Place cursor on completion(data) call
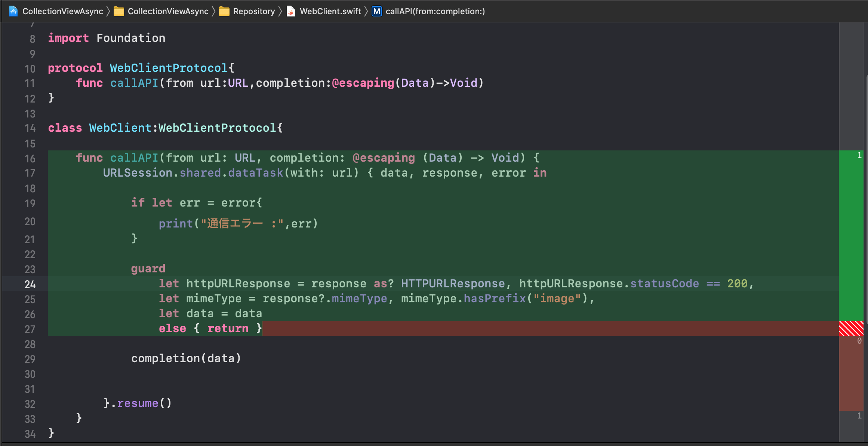The height and width of the screenshot is (446, 868). [x=186, y=358]
